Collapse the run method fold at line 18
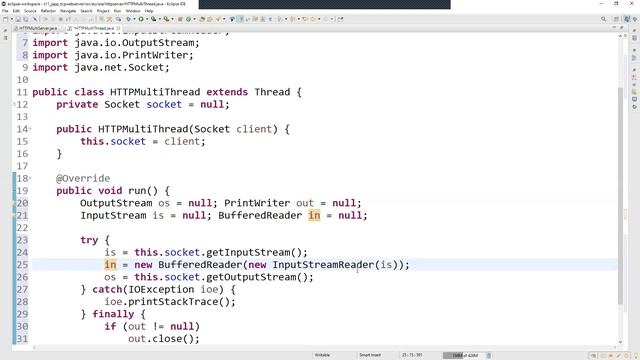 (x=30, y=178)
